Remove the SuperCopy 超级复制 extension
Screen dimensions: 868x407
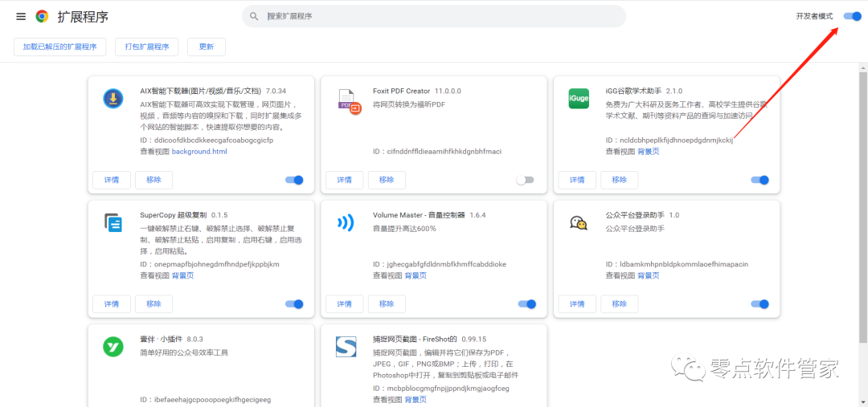(x=154, y=303)
